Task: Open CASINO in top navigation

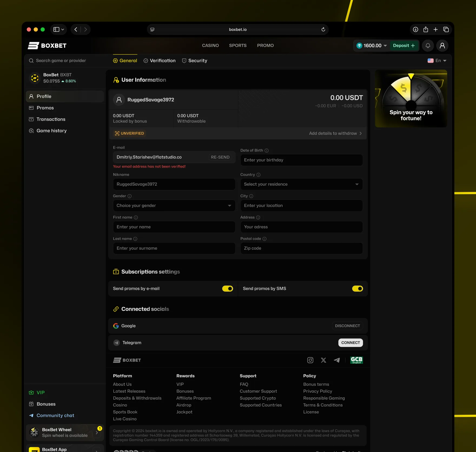Action: pyautogui.click(x=210, y=45)
